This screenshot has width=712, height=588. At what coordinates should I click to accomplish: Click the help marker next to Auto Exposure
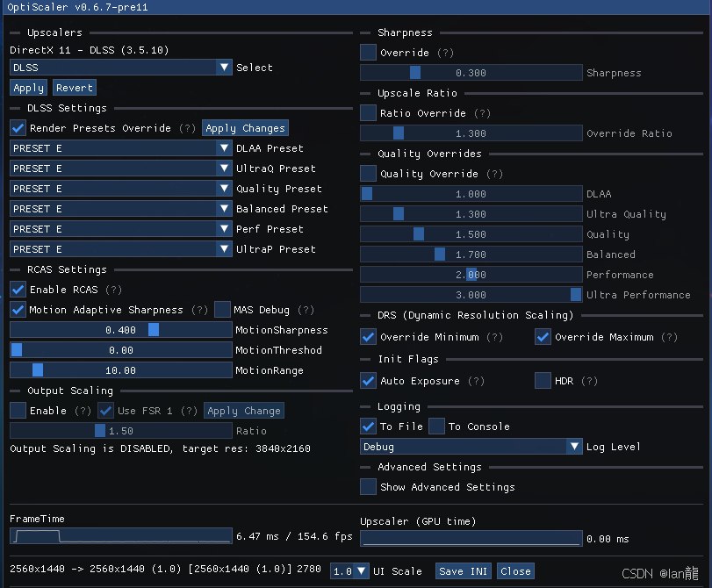(x=476, y=381)
